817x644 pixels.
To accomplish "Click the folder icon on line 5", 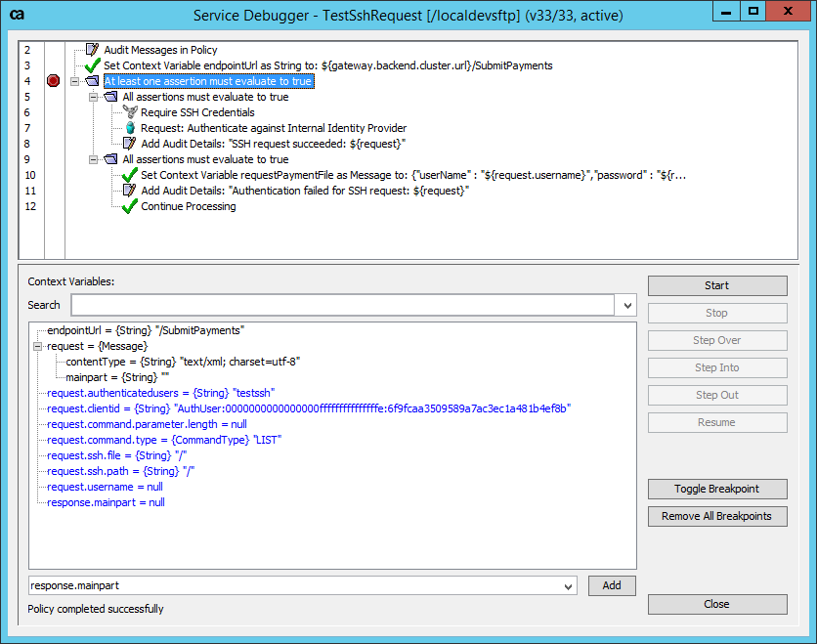I will [110, 97].
